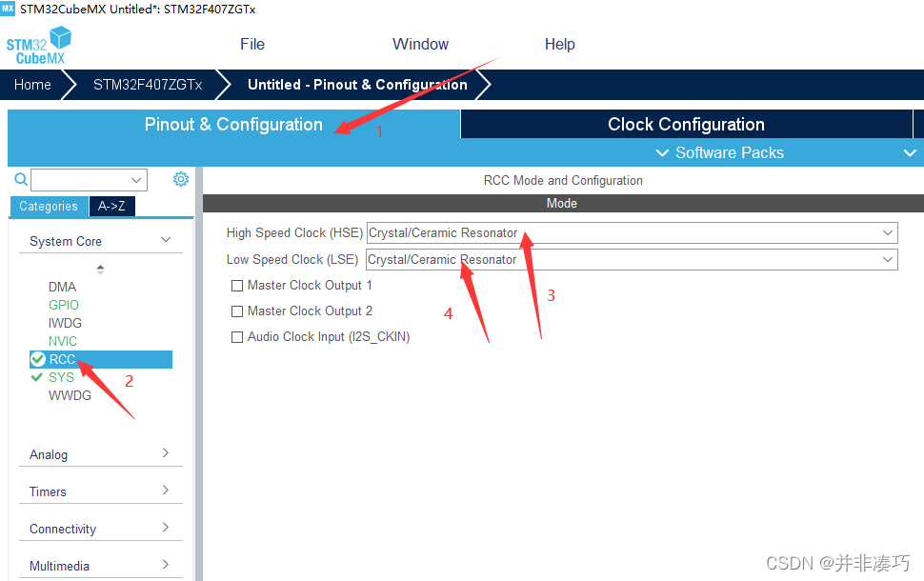Select GPIO in System Core list
924x581 pixels.
[x=63, y=305]
